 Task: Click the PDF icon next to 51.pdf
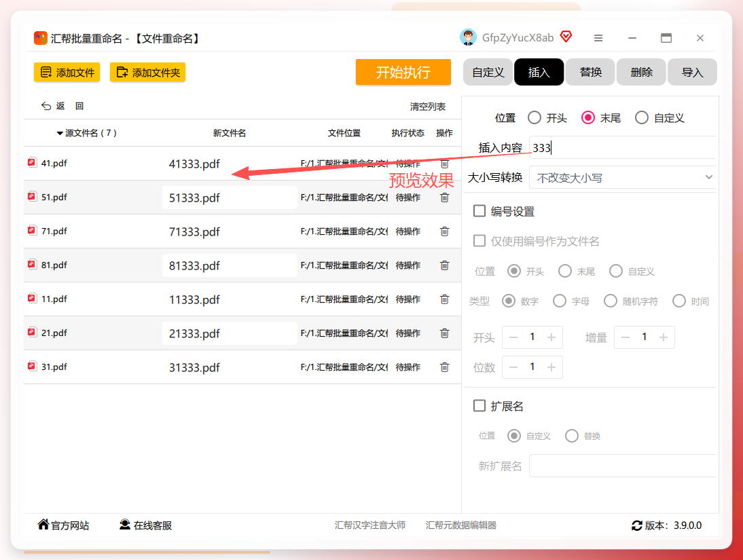(32, 197)
